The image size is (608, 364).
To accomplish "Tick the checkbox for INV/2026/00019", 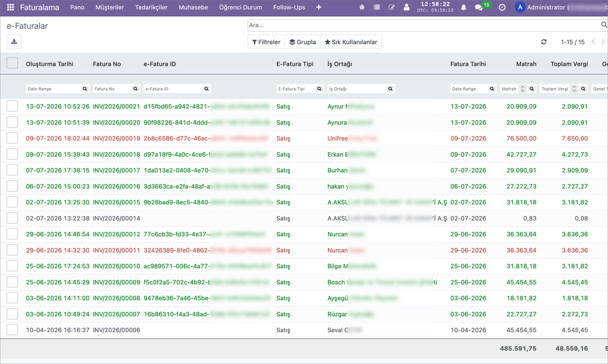I will pos(12,138).
